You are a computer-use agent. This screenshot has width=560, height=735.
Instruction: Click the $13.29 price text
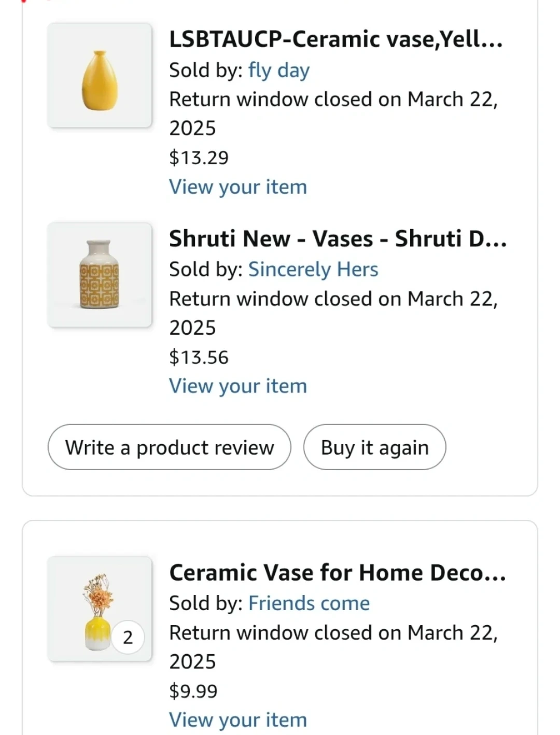(199, 158)
